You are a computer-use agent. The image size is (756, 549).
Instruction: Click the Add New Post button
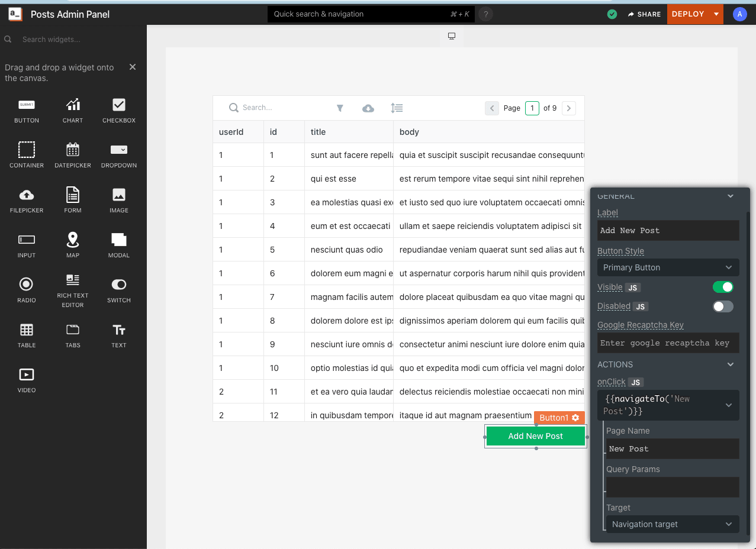tap(535, 436)
